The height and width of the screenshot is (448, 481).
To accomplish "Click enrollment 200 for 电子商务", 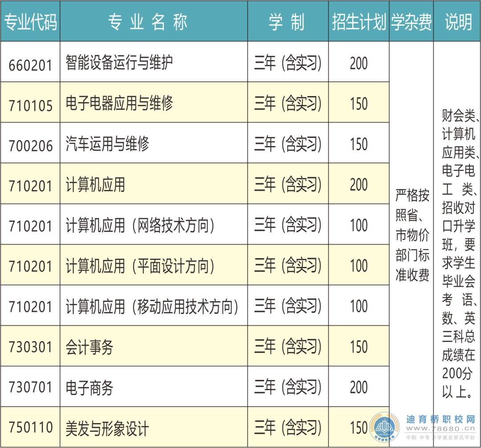I will click(x=359, y=387).
